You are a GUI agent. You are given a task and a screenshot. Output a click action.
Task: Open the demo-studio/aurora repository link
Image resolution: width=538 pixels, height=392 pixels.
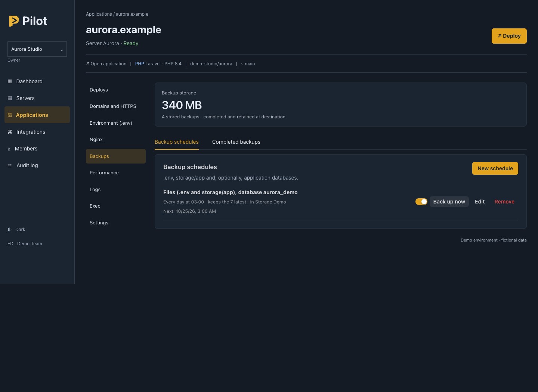pyautogui.click(x=211, y=64)
